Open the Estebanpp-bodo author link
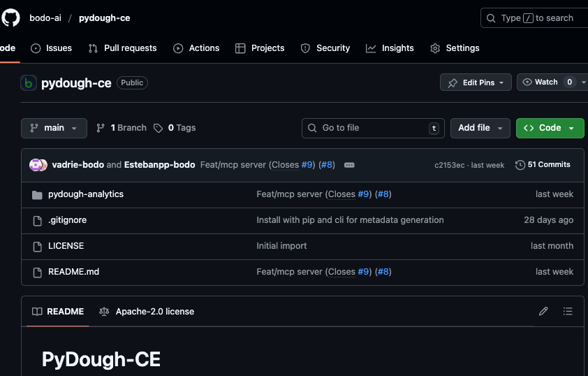Image resolution: width=588 pixels, height=376 pixels. click(x=159, y=165)
